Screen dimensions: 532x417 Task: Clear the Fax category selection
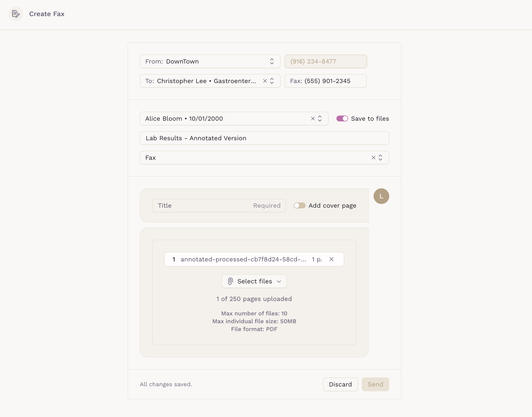pyautogui.click(x=373, y=158)
